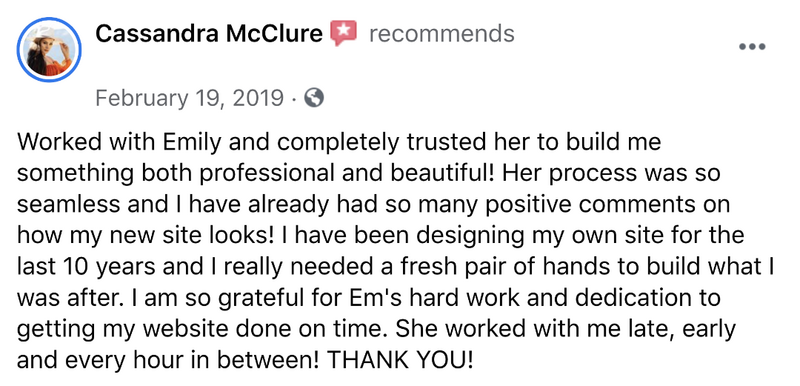
Task: Click the word seamless in the review
Action: [65, 205]
